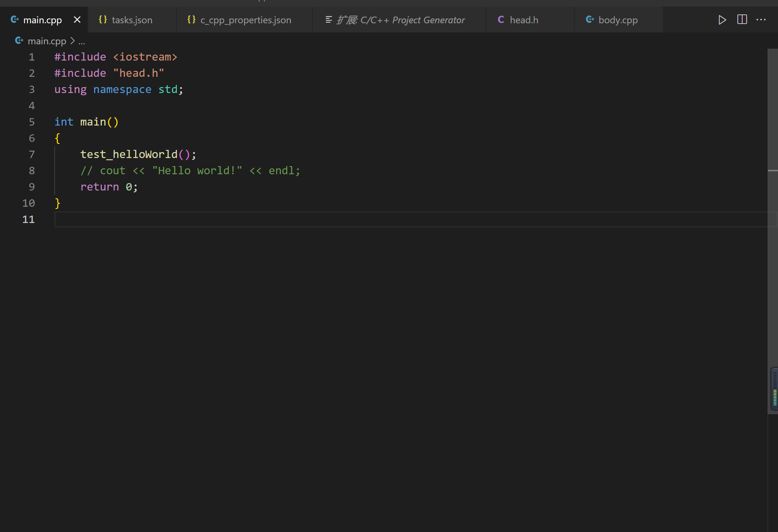Click the "head.h" include string
Screen dimensions: 778x532
point(138,73)
